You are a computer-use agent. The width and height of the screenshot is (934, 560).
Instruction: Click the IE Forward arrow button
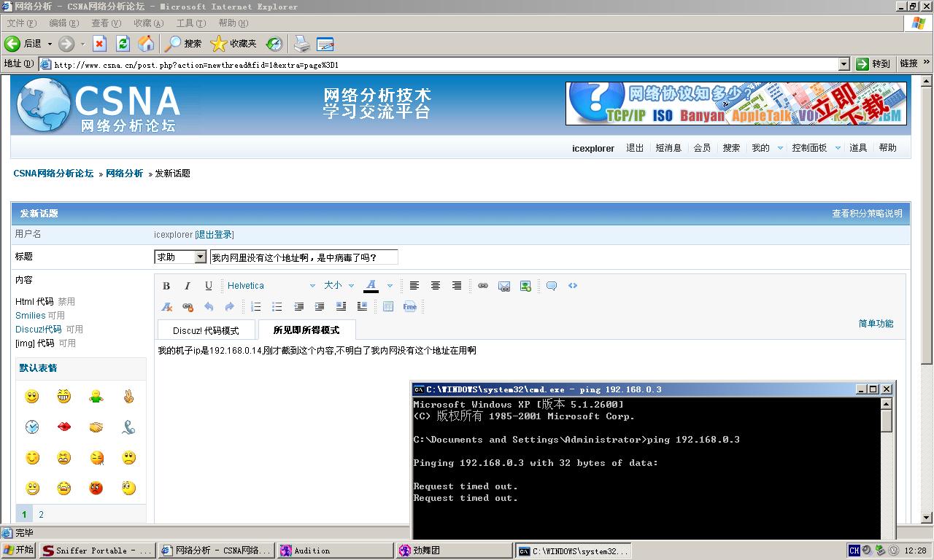[x=66, y=44]
